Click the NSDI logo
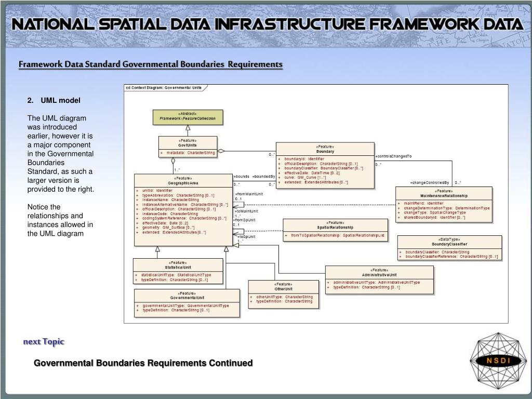 [498, 361]
